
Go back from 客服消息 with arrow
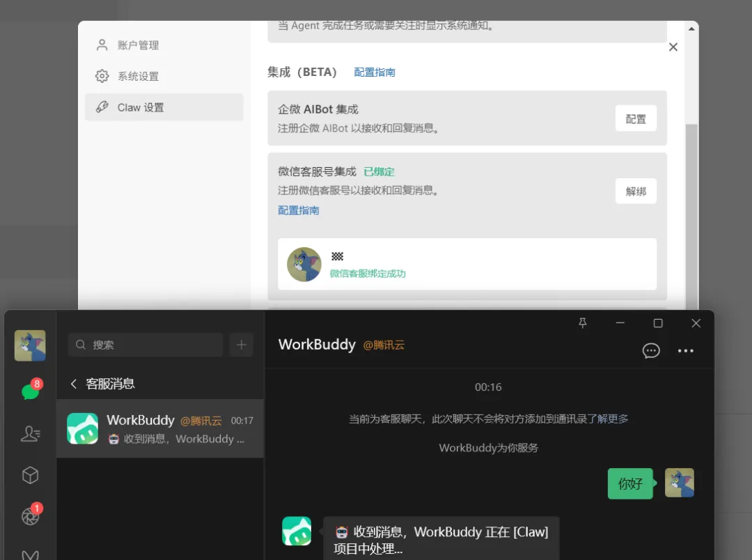coord(73,383)
